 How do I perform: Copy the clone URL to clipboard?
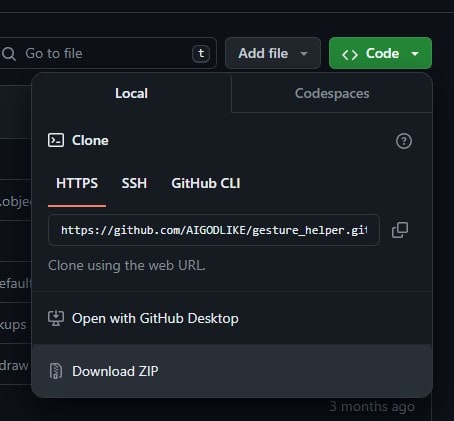(400, 230)
